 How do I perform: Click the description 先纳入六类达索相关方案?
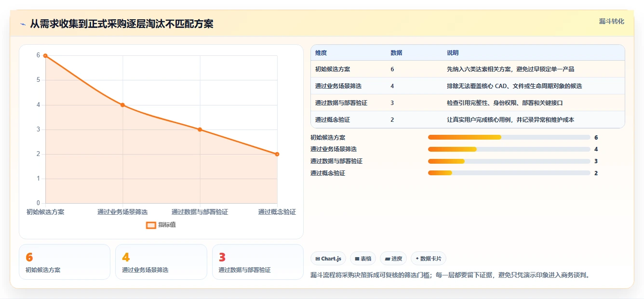coord(510,69)
